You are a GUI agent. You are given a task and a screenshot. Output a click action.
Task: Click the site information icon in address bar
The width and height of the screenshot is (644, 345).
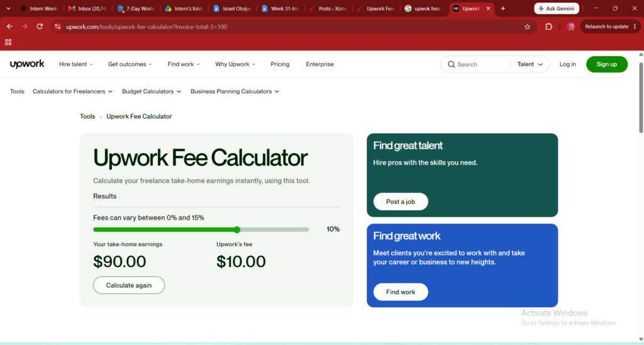[58, 26]
